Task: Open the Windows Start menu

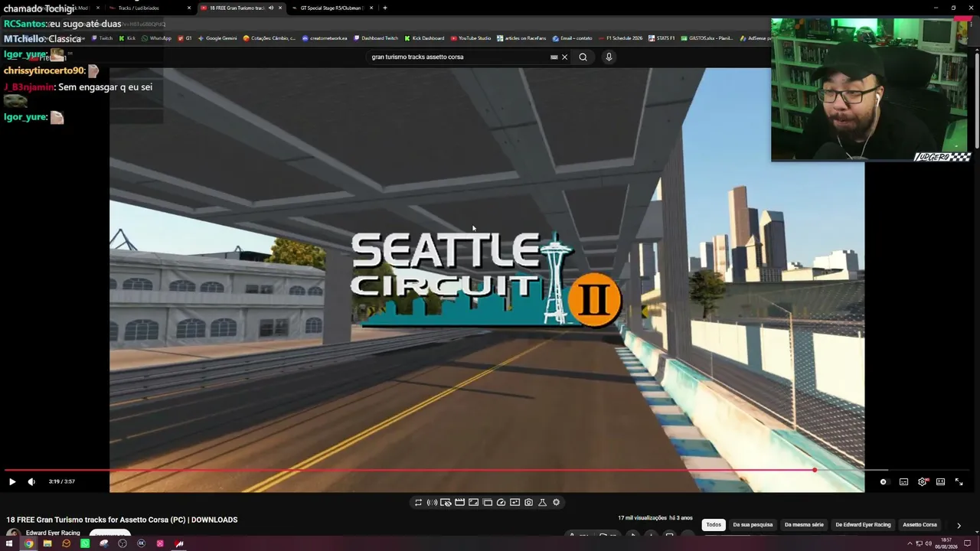Action: coord(9,544)
